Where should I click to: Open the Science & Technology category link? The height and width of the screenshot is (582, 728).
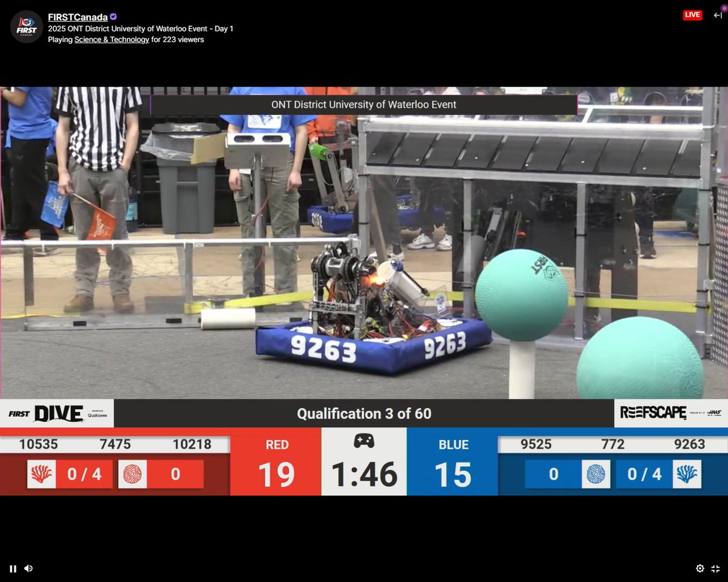(x=112, y=39)
